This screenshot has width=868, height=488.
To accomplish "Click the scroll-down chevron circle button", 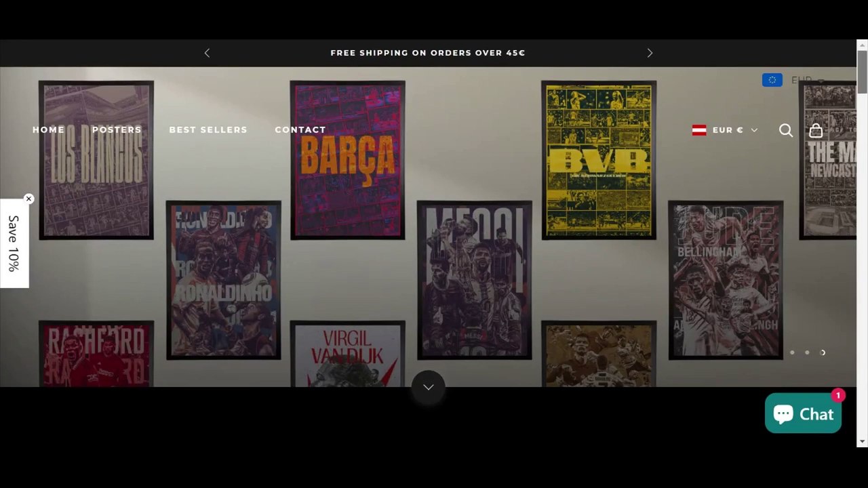I will 428,387.
